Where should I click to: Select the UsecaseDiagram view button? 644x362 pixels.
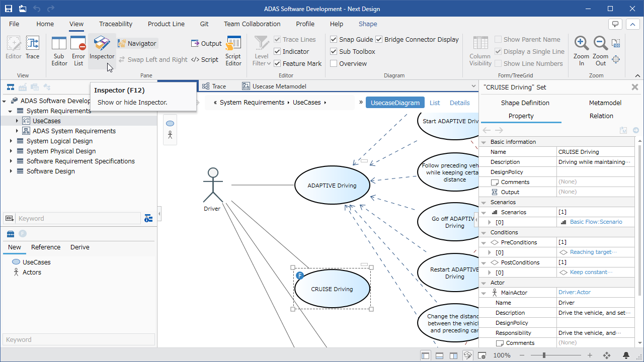395,103
